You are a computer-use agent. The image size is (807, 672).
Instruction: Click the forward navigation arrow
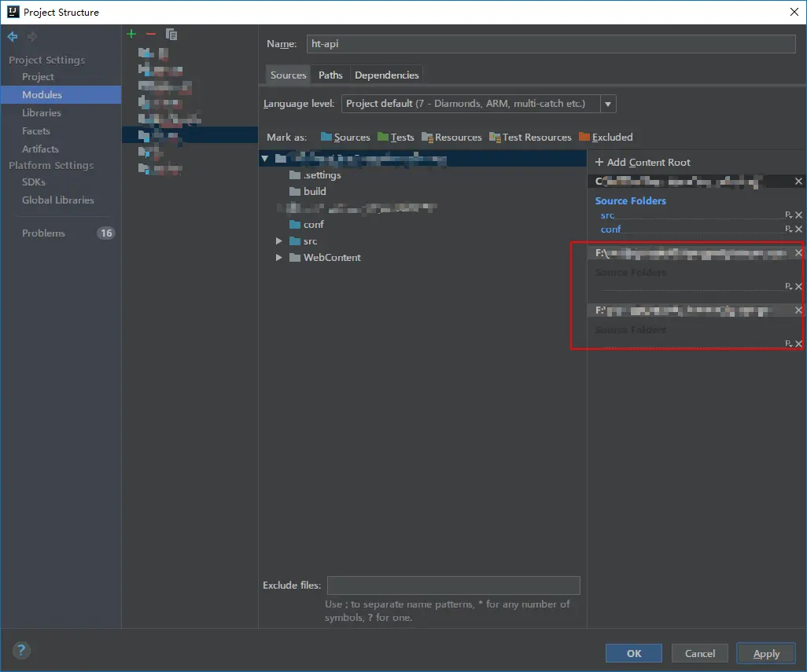coord(32,36)
